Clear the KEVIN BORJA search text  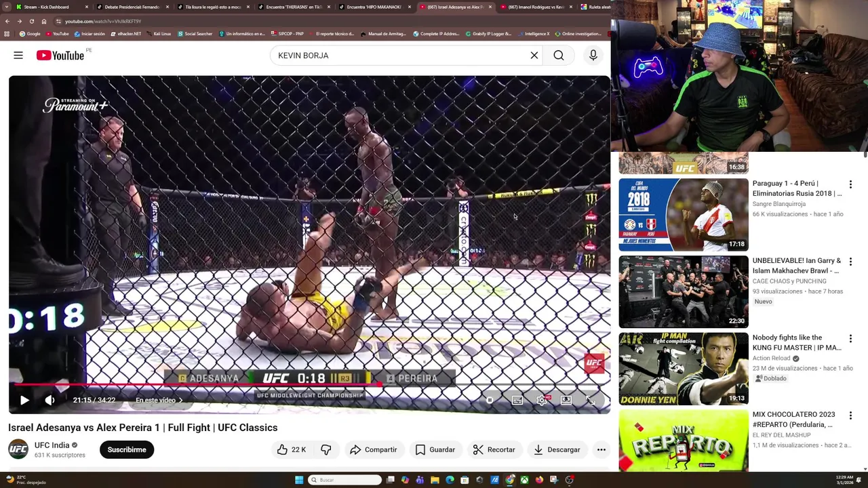pyautogui.click(x=534, y=56)
